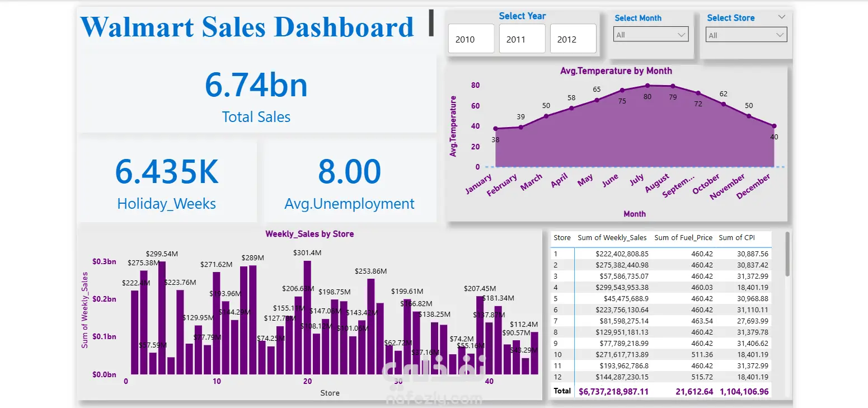Click the August axis label
The height and width of the screenshot is (408, 868).
coord(657,183)
